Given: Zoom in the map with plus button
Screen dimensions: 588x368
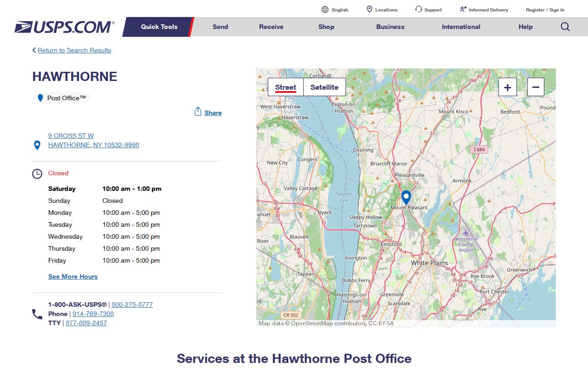Looking at the screenshot, I should pos(508,87).
